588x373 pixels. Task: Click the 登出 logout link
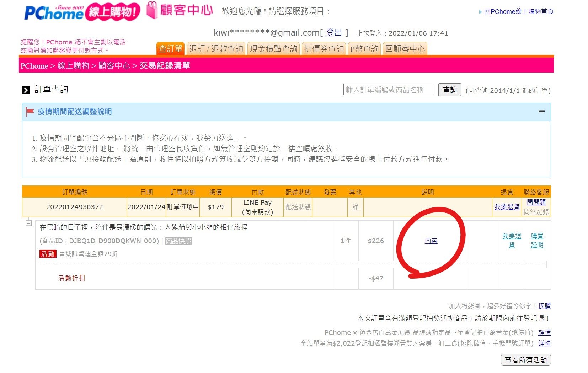click(334, 33)
